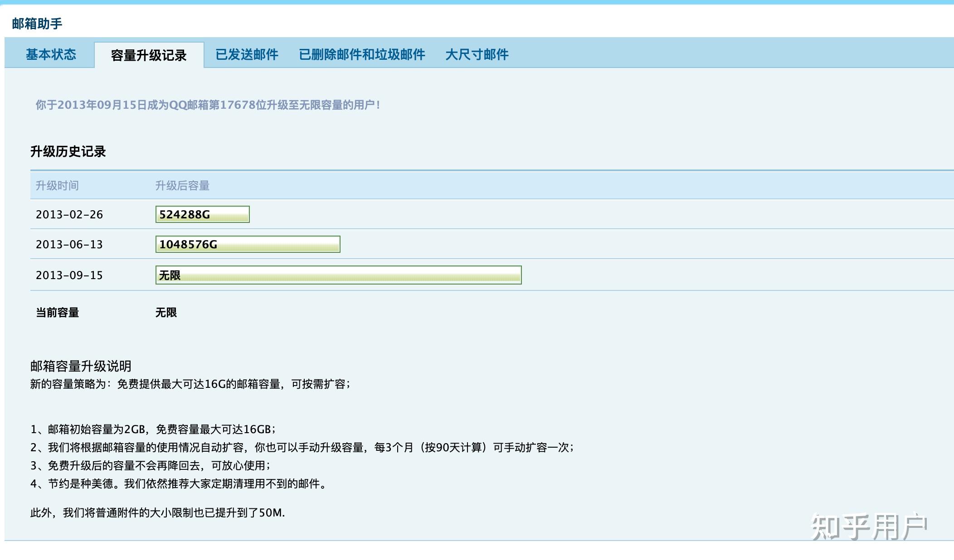Click the 2013-02-26 upgrade date
The image size is (954, 560).
click(69, 214)
